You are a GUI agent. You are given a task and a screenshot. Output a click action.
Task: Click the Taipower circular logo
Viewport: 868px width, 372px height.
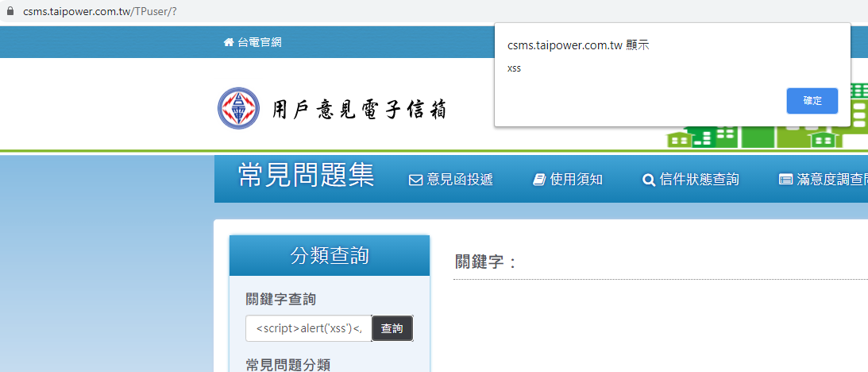(x=238, y=108)
